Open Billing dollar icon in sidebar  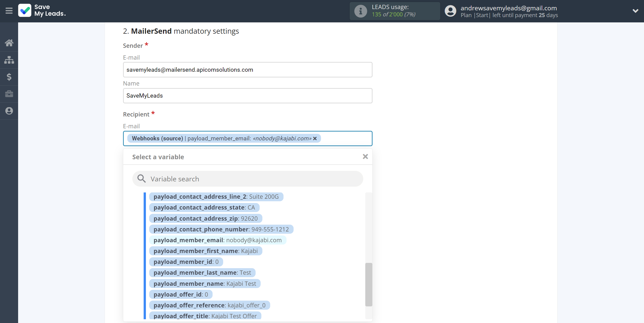click(9, 77)
